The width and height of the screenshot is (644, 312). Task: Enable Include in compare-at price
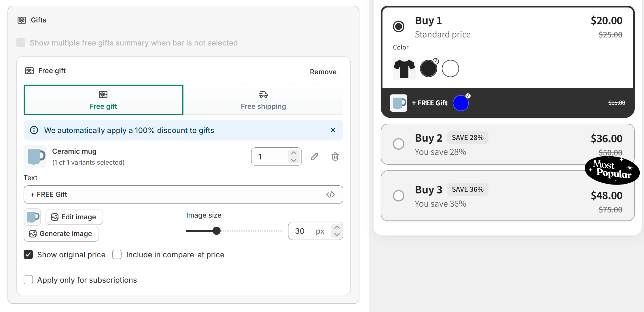click(117, 254)
